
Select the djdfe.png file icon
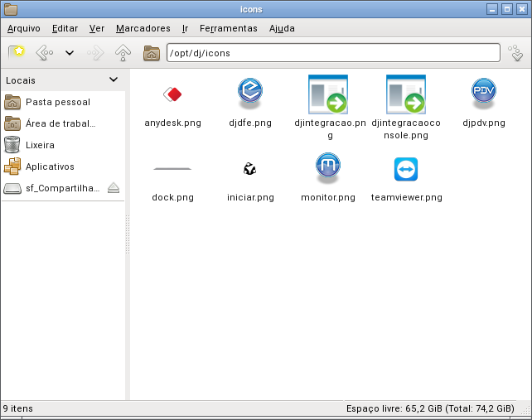coord(250,94)
